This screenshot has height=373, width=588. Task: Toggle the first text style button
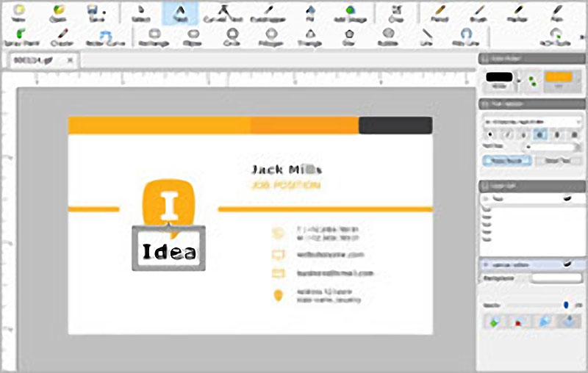(490, 135)
